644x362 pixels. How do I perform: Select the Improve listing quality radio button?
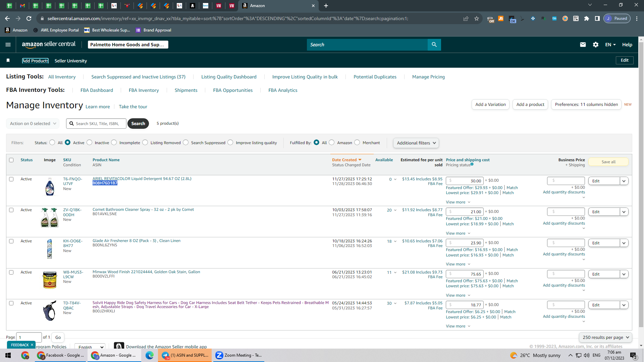point(230,142)
